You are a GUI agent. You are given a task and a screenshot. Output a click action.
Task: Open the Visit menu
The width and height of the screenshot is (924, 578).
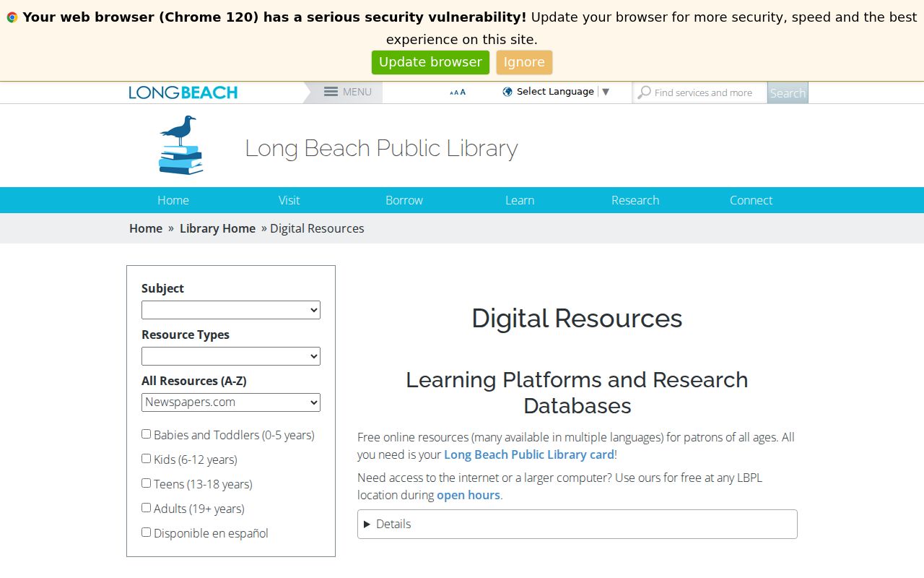coord(289,200)
